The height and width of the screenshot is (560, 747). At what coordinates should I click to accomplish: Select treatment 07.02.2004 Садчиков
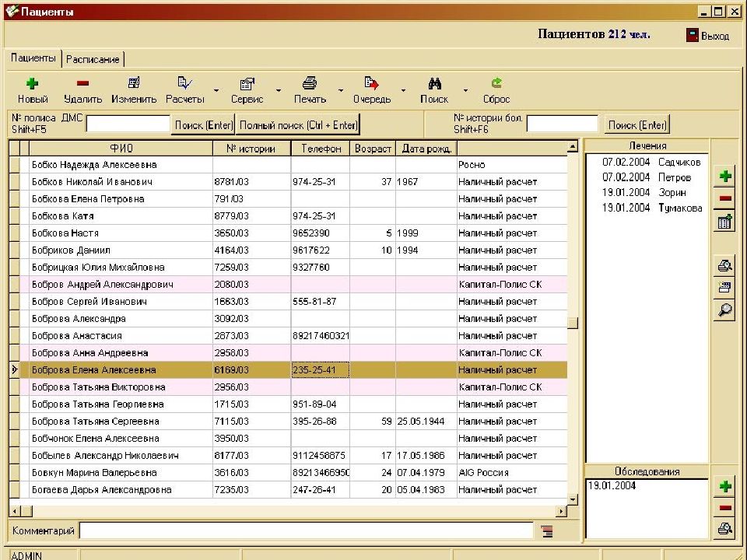coord(651,163)
